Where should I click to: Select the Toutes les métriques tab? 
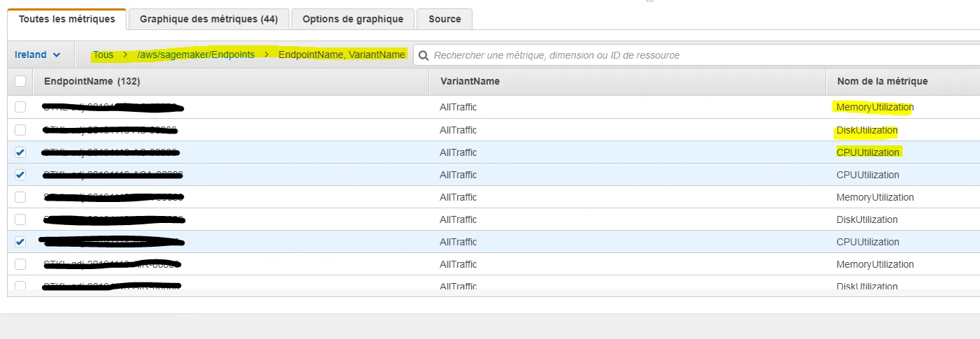coord(67,19)
